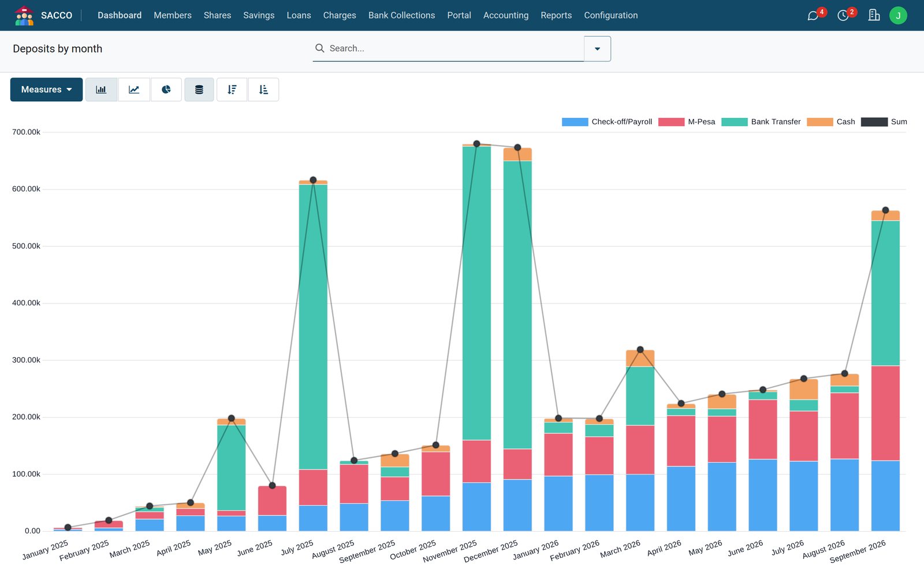Open the Charges menu
The image size is (924, 578).
coord(340,16)
